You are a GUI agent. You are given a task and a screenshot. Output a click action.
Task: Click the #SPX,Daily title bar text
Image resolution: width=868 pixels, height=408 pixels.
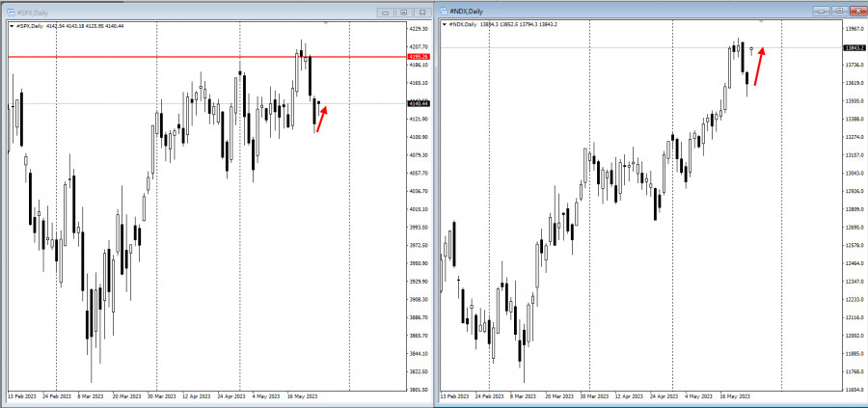33,12
